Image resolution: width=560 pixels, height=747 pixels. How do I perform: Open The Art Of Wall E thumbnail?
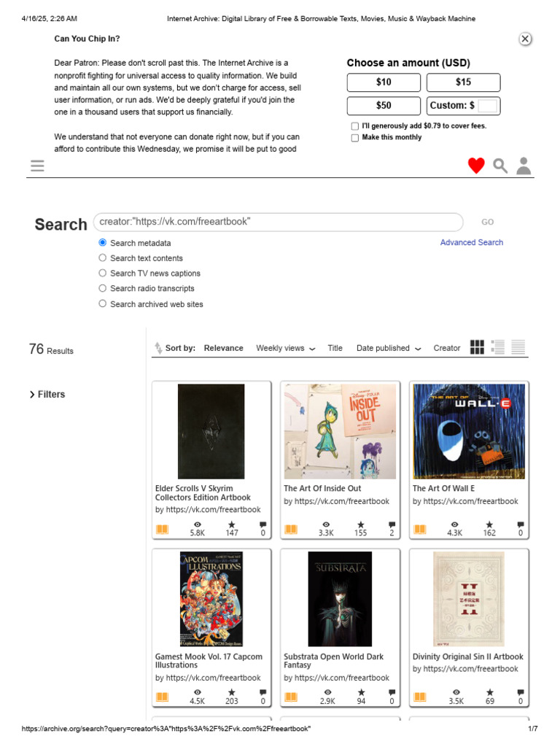469,431
